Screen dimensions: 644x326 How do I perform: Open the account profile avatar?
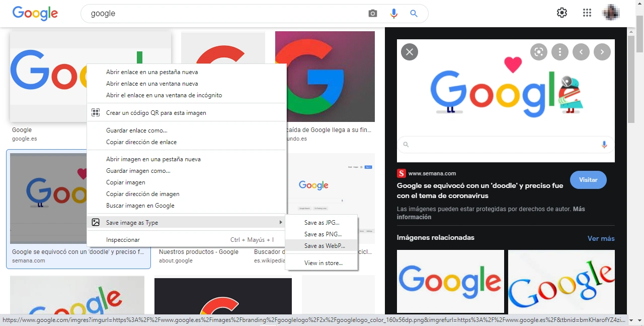click(611, 13)
